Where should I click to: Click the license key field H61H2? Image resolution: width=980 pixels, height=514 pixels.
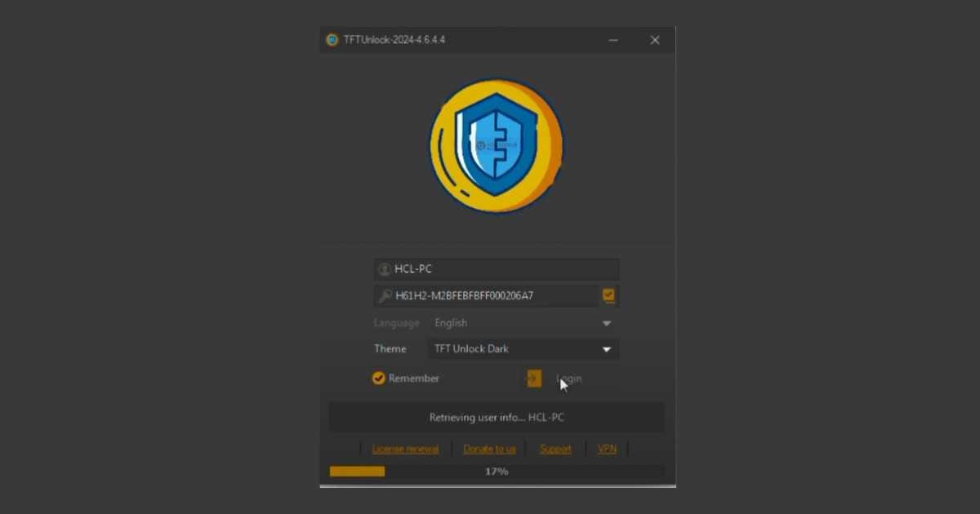(x=486, y=295)
